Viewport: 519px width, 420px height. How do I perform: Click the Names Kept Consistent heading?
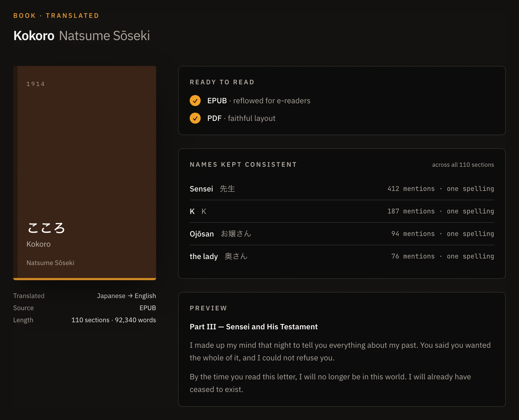[243, 165]
